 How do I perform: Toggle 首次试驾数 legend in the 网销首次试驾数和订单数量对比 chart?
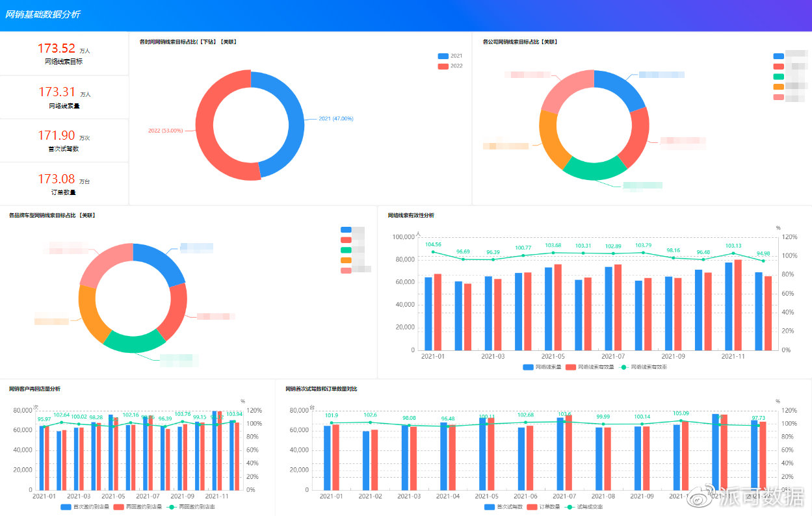click(504, 507)
